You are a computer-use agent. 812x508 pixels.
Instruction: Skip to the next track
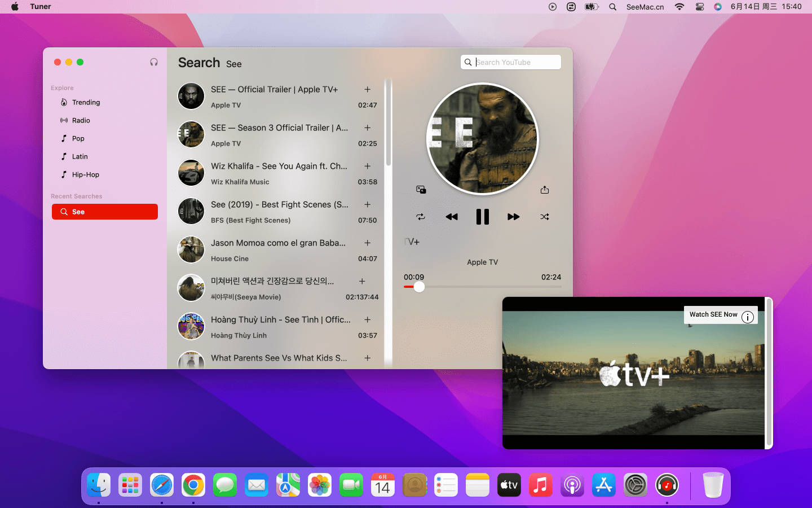coord(514,217)
